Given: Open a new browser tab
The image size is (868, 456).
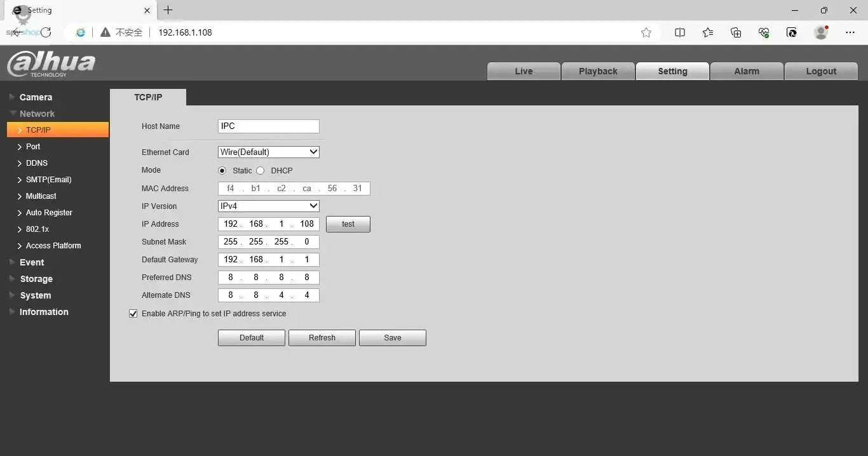Looking at the screenshot, I should [168, 10].
